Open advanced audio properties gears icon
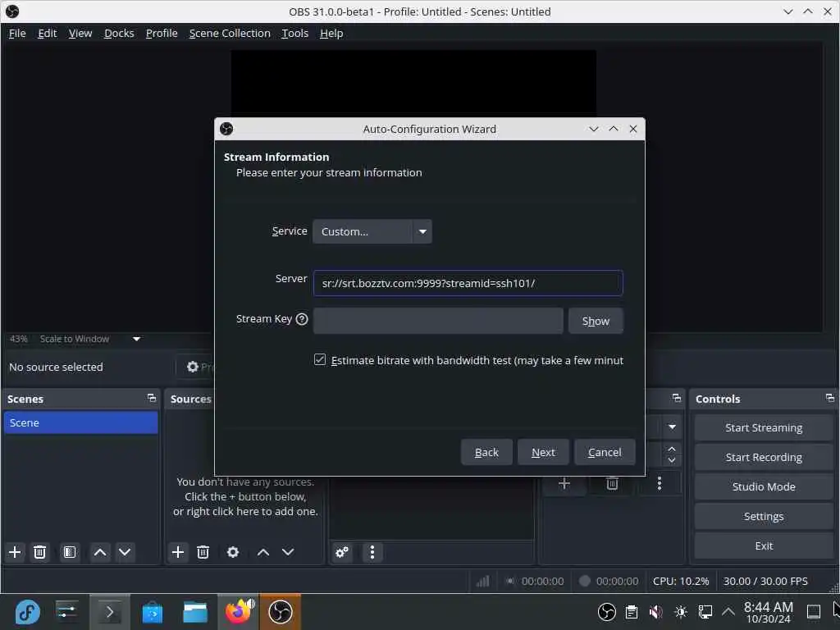This screenshot has height=630, width=840. [342, 552]
